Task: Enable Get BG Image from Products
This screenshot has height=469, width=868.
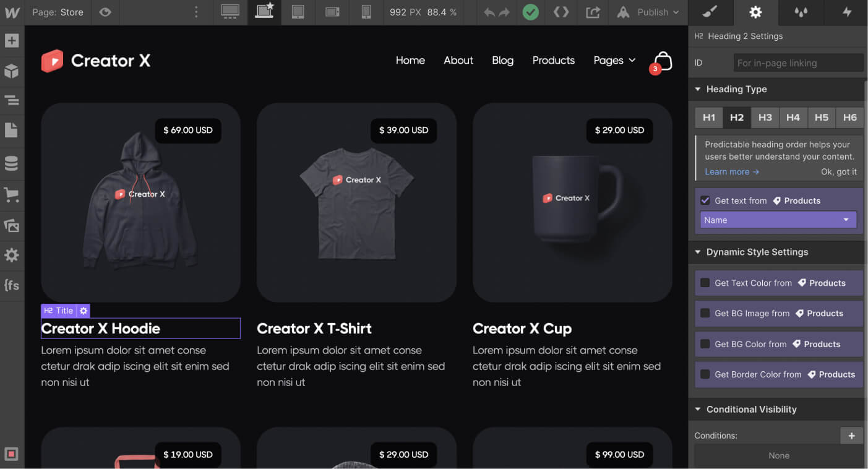Action: pos(705,313)
